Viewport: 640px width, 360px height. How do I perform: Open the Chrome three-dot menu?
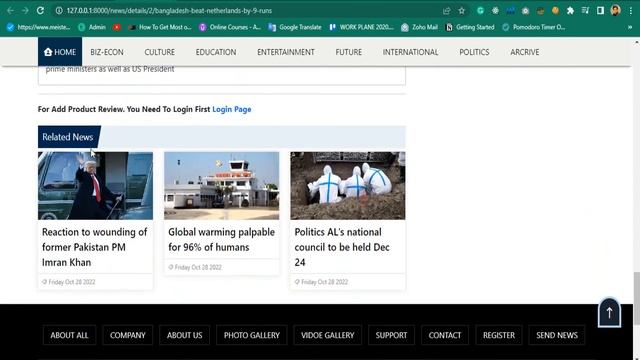(x=631, y=11)
